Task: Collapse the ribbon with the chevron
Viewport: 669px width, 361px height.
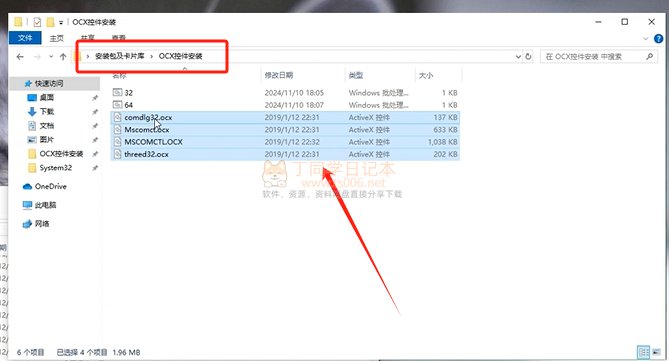Action: 645,38
